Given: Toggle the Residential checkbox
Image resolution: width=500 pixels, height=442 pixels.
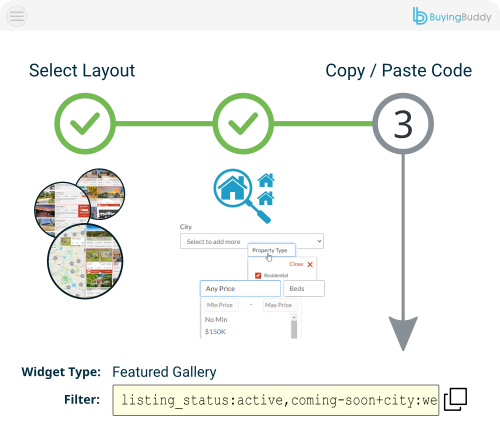Looking at the screenshot, I should pyautogui.click(x=258, y=275).
